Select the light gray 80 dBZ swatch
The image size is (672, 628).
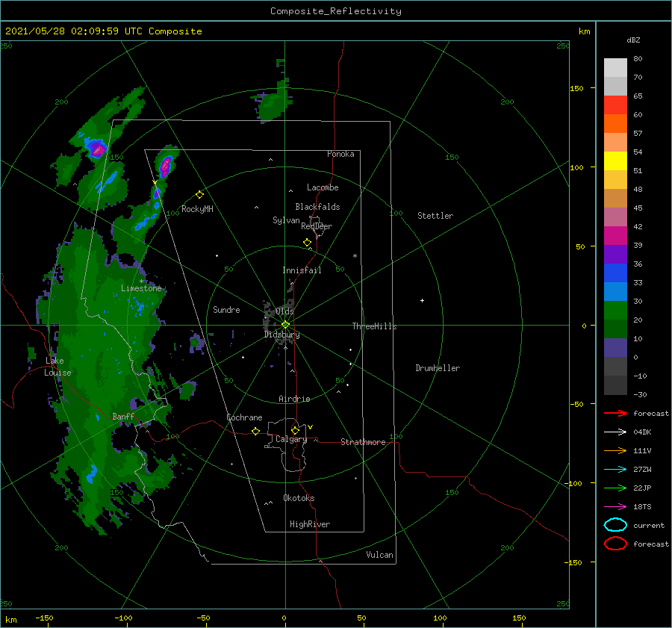(615, 67)
